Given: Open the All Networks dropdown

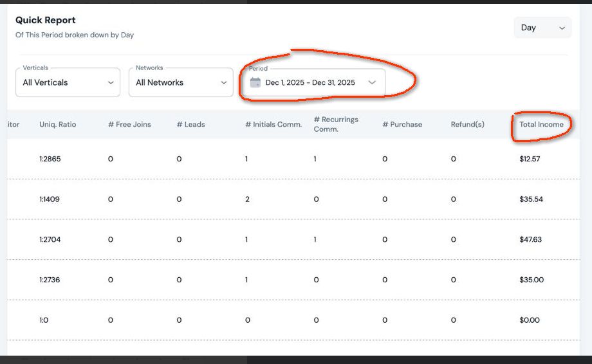Looking at the screenshot, I should coord(181,82).
